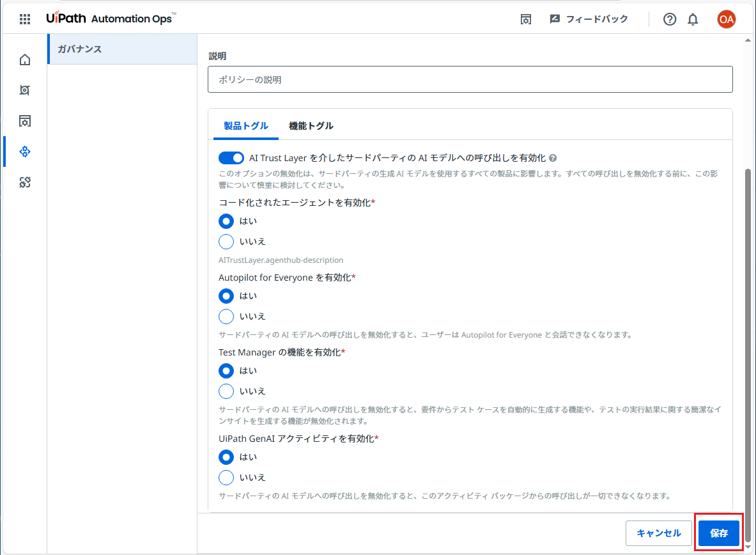Click the 保存 button
This screenshot has height=555, width=756.
pyautogui.click(x=719, y=533)
